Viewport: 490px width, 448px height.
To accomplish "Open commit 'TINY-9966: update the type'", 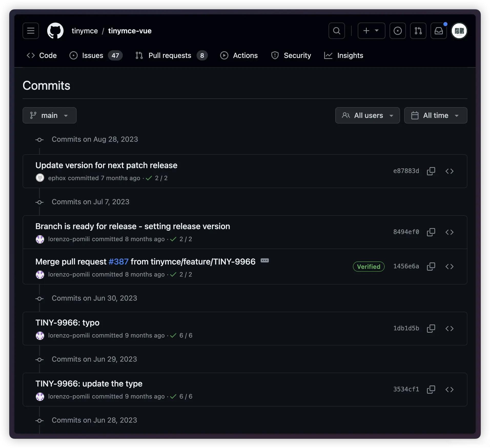I will coord(89,384).
